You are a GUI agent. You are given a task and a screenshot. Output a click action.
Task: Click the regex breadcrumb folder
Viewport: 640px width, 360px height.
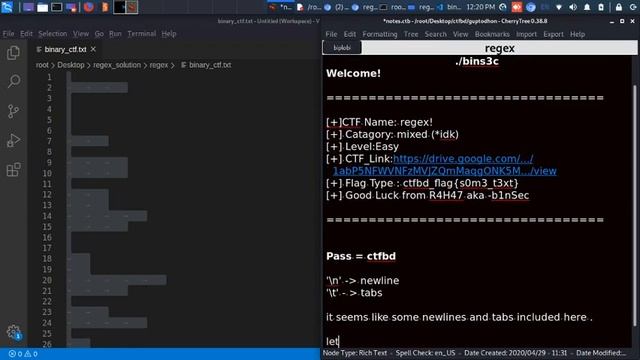(159, 65)
